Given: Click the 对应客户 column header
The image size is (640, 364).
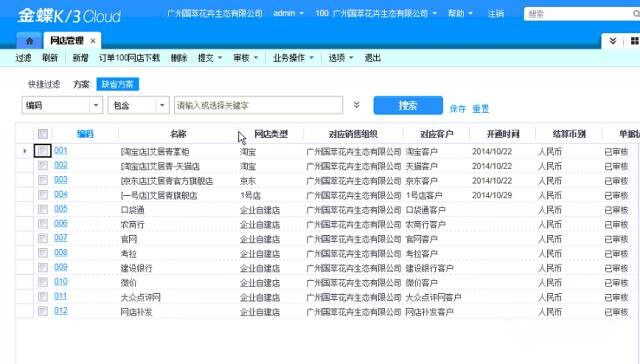Looking at the screenshot, I should [436, 134].
